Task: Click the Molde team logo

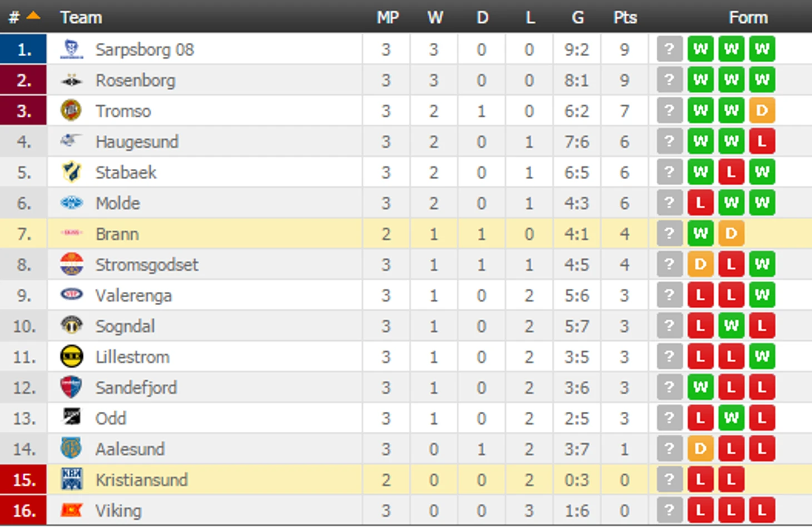Action: pos(71,203)
